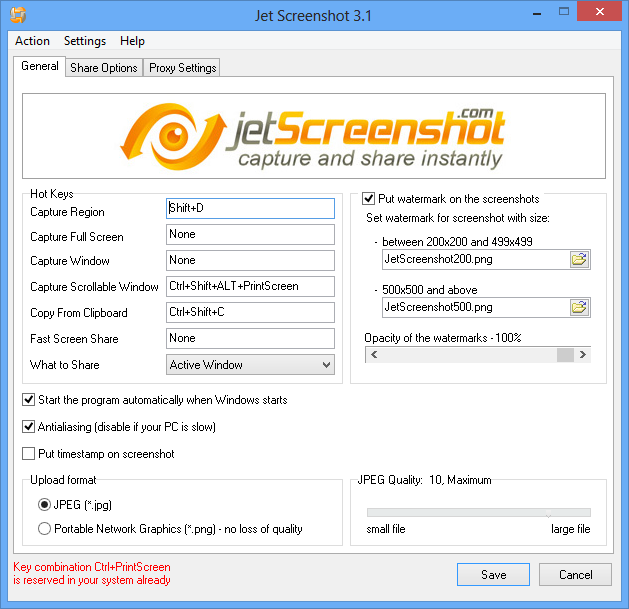Close the Jet Screenshot window

click(600, 11)
